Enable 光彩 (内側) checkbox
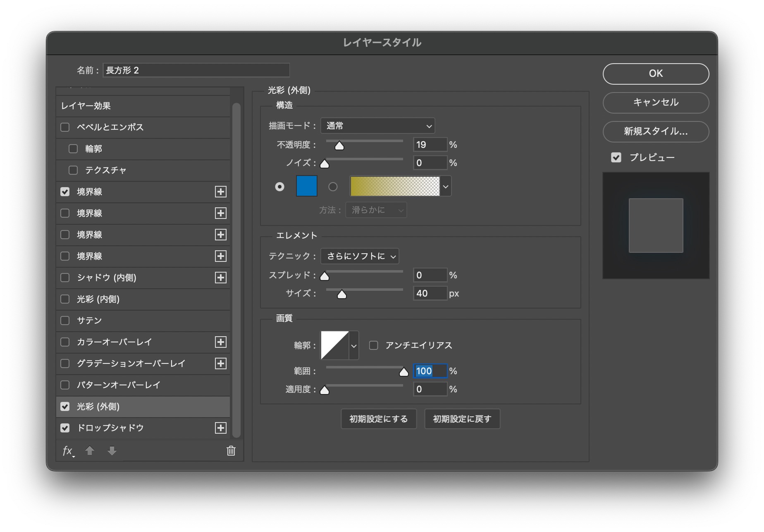Viewport: 764px width, 532px height. click(65, 299)
